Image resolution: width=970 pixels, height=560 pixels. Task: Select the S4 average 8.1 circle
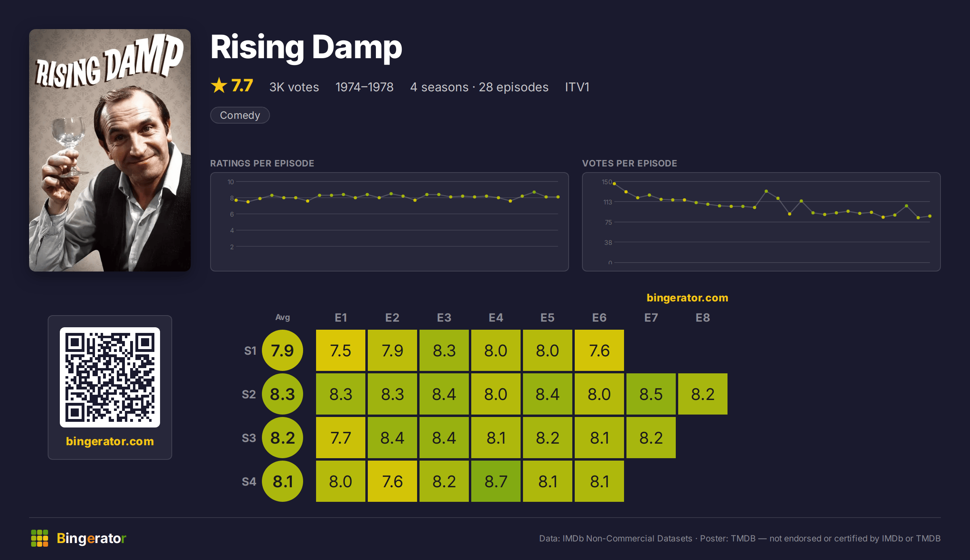tap(283, 481)
